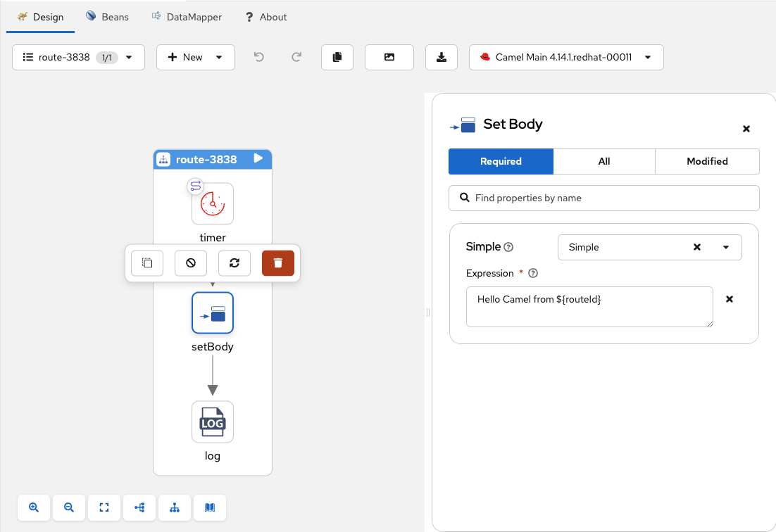Click the Simple help icon
Image resolution: width=776 pixels, height=532 pixels.
(508, 247)
